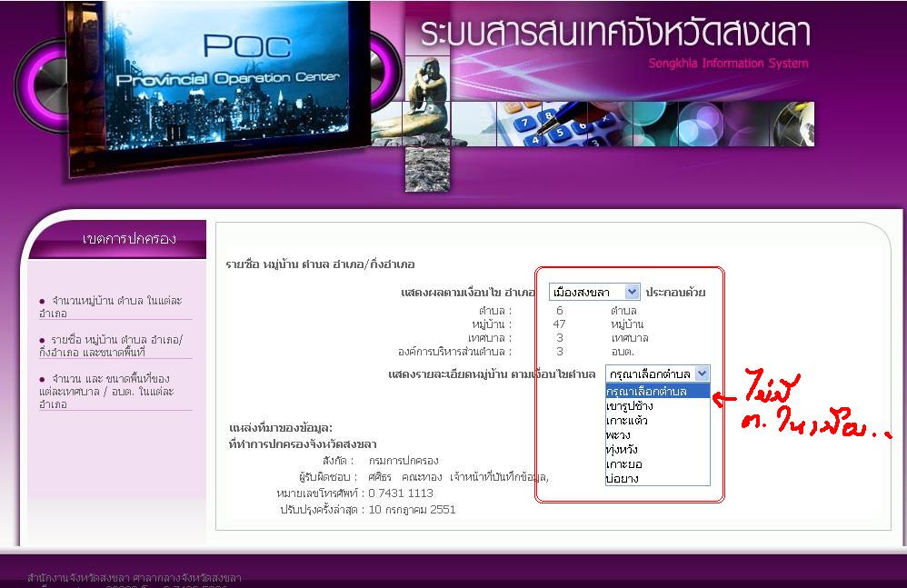The width and height of the screenshot is (907, 588).
Task: Pick บ่อยาง from the ตำบล list
Action: pyautogui.click(x=658, y=478)
